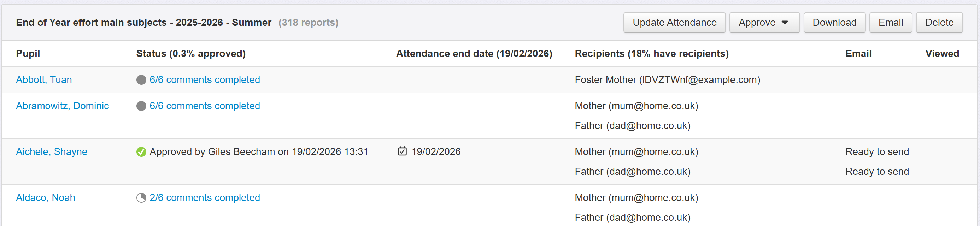This screenshot has width=980, height=226.
Task: Open pupil Abramowitz, Dominic
Action: 63,106
